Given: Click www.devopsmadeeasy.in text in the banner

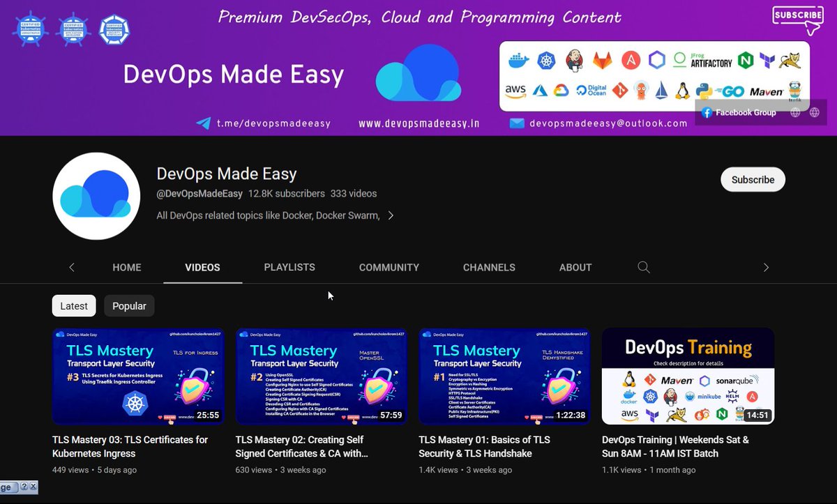Looking at the screenshot, I should click(418, 123).
